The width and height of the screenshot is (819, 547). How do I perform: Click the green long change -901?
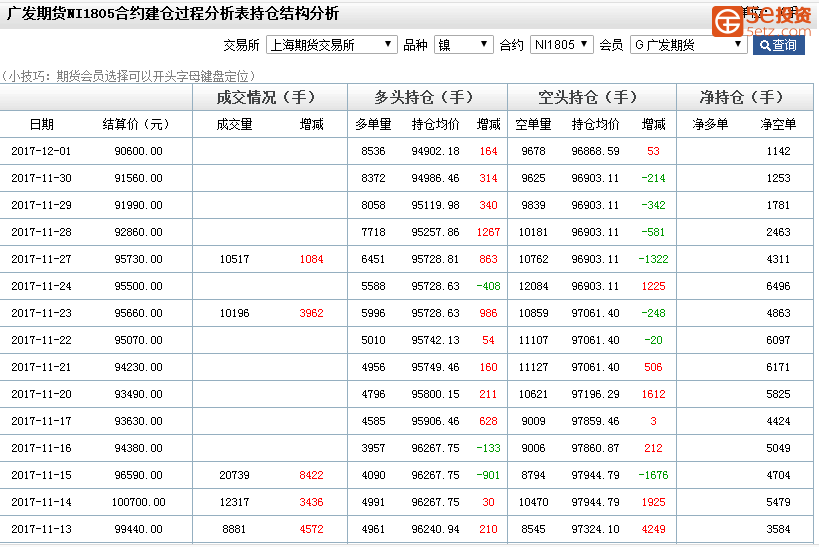(488, 475)
